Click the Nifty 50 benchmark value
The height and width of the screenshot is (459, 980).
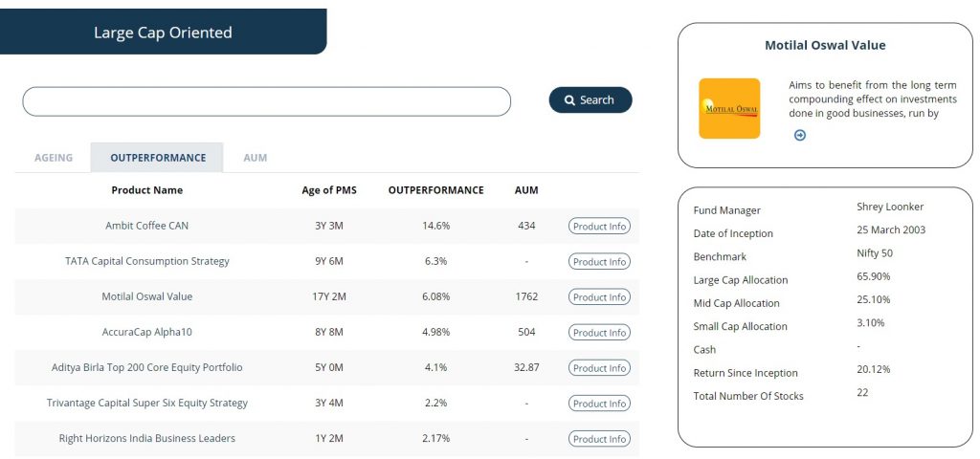pyautogui.click(x=875, y=252)
